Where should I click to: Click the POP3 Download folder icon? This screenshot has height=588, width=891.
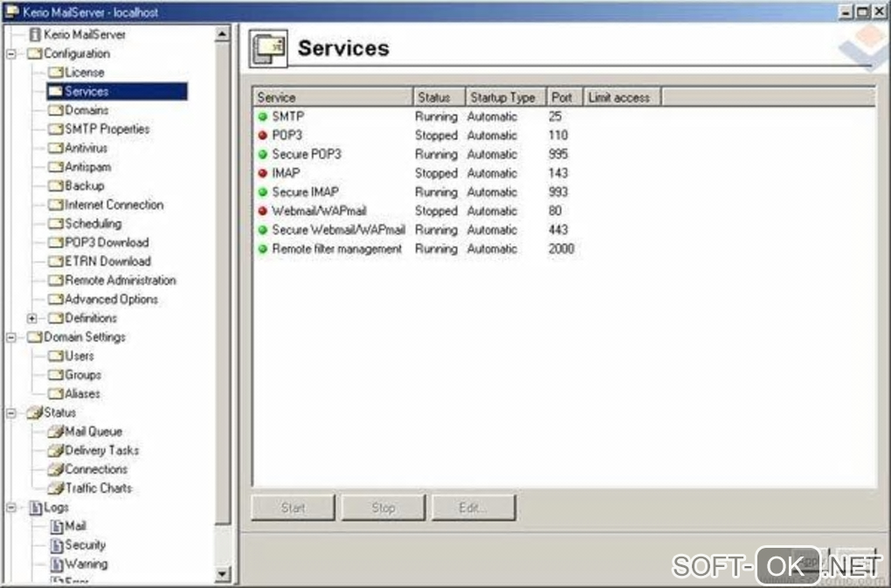[56, 243]
